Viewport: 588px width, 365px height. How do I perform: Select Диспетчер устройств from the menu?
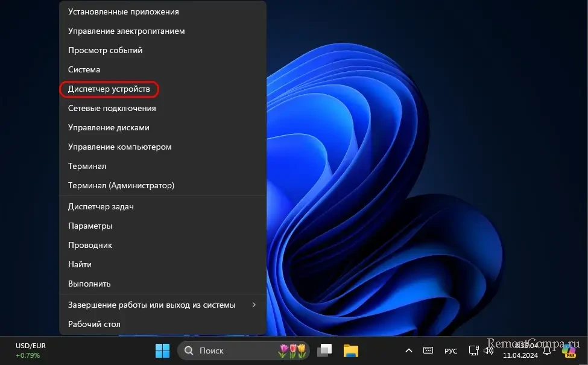(x=109, y=89)
